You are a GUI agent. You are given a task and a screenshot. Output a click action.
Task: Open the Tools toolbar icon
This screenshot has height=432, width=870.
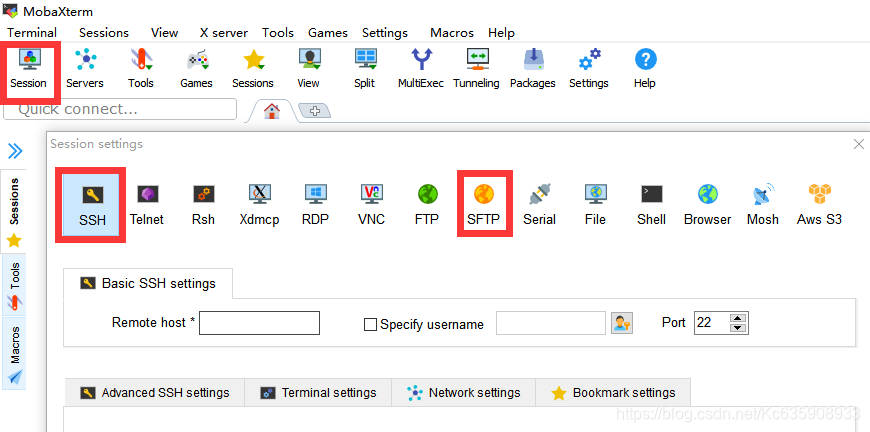point(140,69)
